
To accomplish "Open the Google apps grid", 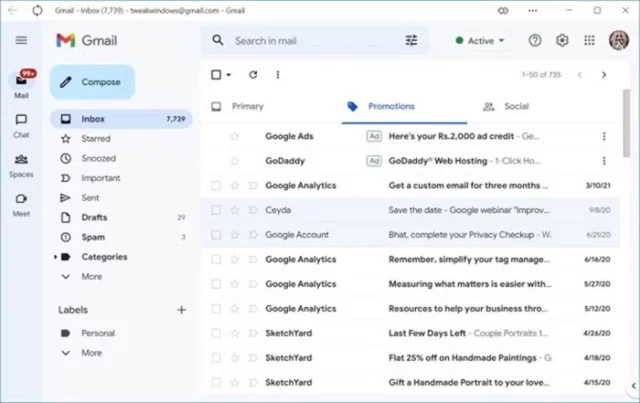I will pyautogui.click(x=589, y=40).
